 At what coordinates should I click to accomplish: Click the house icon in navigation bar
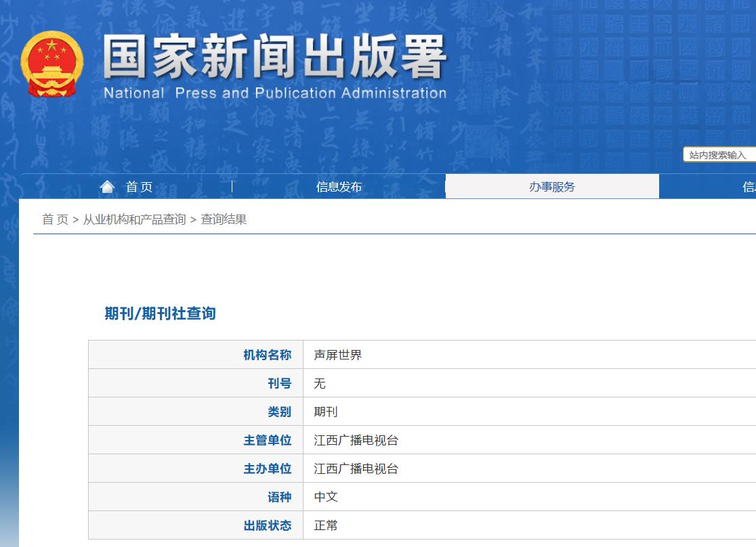[x=107, y=187]
